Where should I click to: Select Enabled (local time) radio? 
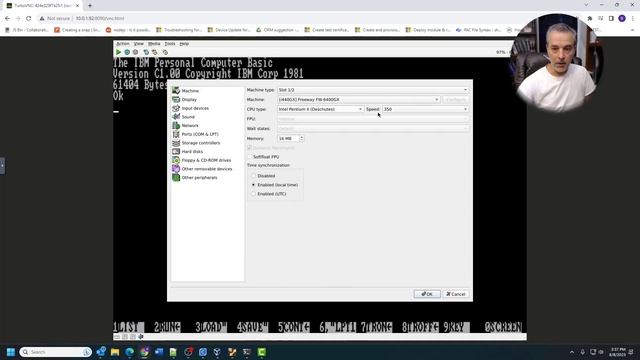coord(253,185)
